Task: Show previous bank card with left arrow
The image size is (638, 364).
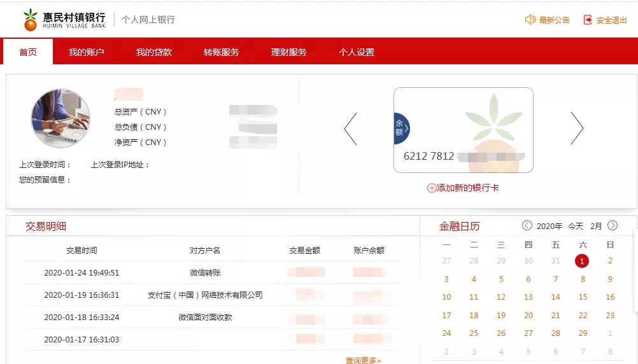Action: coord(351,129)
